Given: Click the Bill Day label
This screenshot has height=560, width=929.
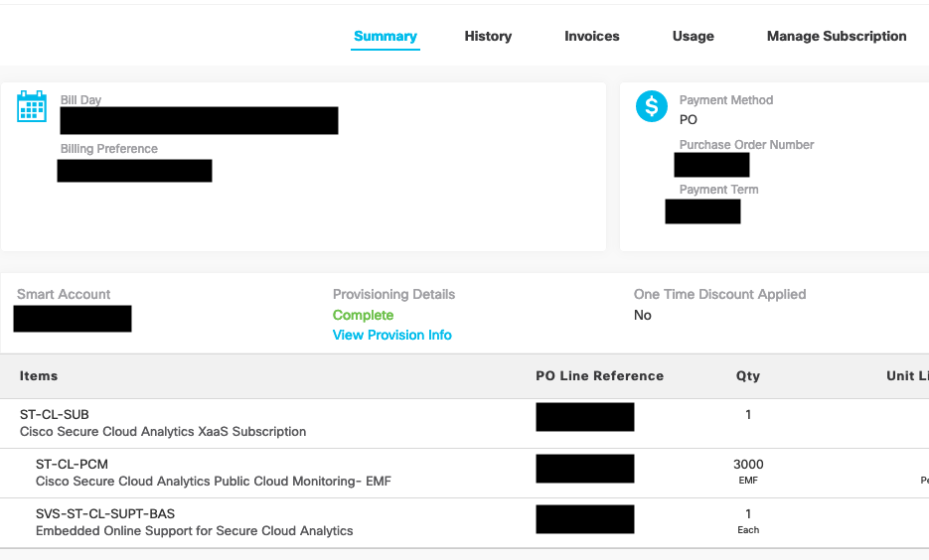Looking at the screenshot, I should coord(80,100).
